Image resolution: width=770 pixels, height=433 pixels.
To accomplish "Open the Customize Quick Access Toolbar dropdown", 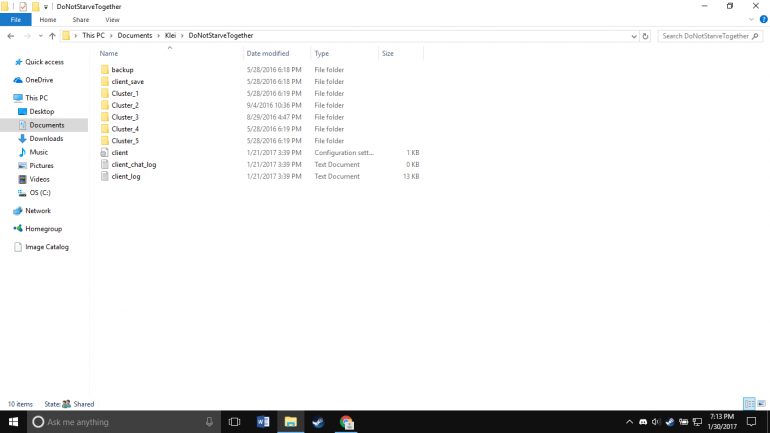I will 46,6.
